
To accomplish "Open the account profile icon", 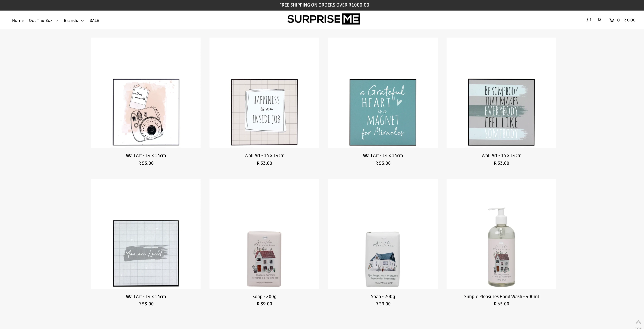I will coord(599,20).
